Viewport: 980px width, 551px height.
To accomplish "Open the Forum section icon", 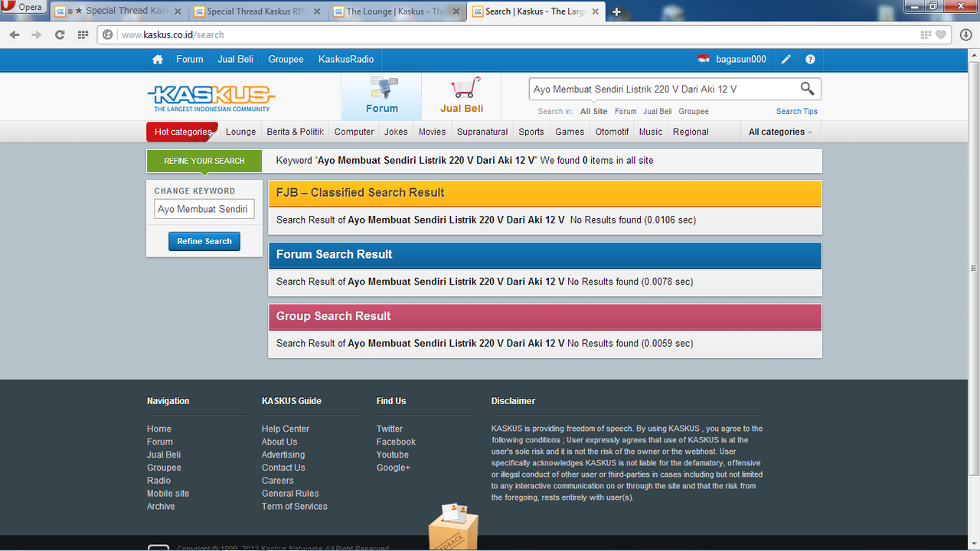I will point(381,96).
